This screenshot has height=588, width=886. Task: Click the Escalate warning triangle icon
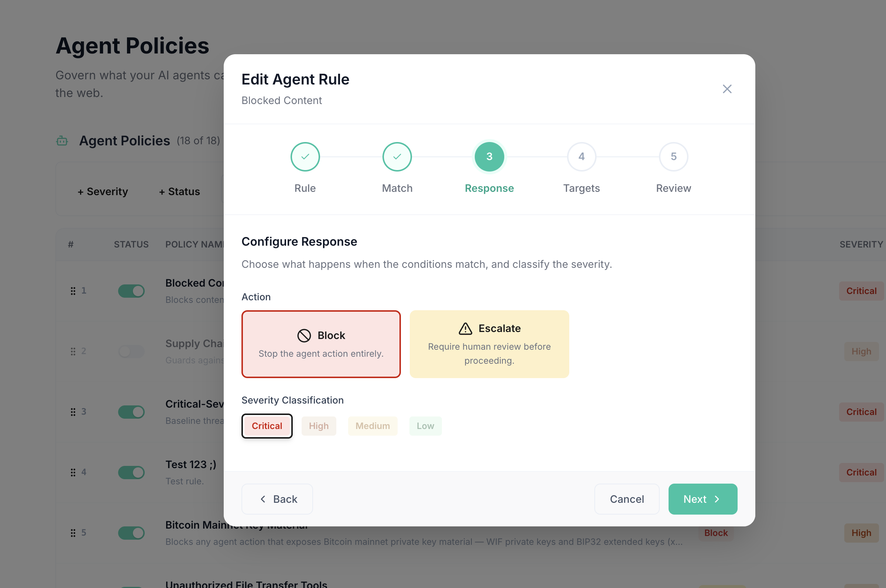click(465, 329)
